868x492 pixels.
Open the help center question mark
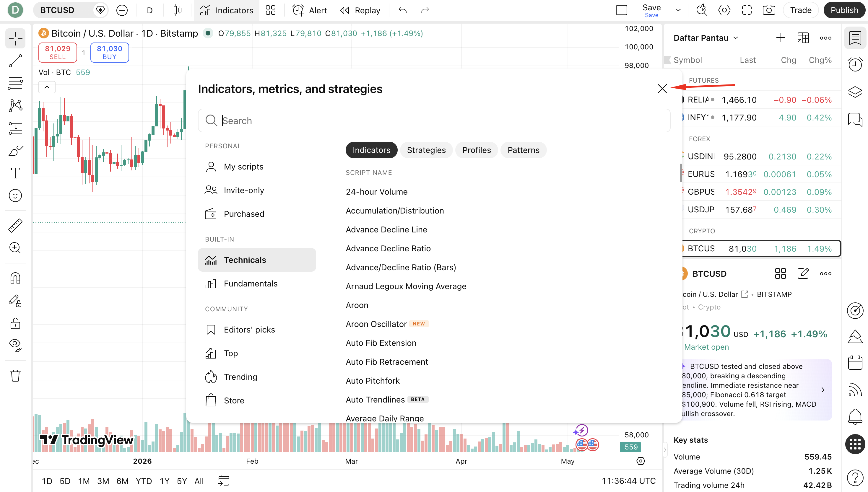click(x=855, y=478)
